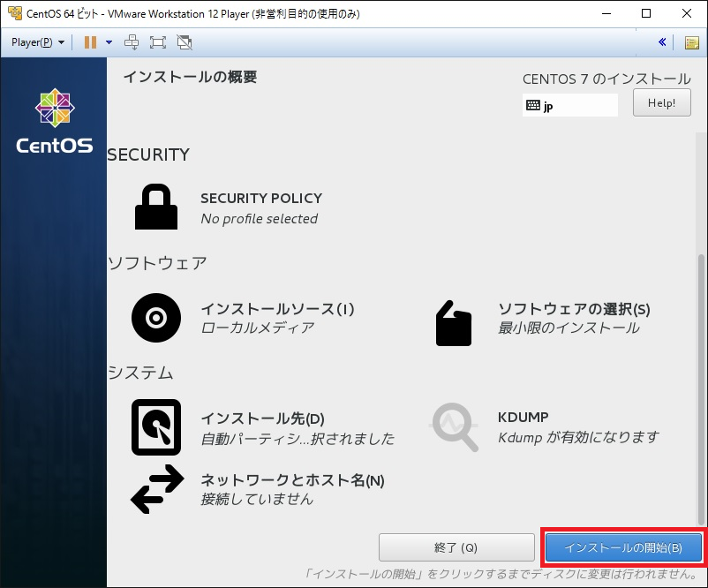
Task: Click 'ローカルメディア' status text
Action: click(x=258, y=328)
